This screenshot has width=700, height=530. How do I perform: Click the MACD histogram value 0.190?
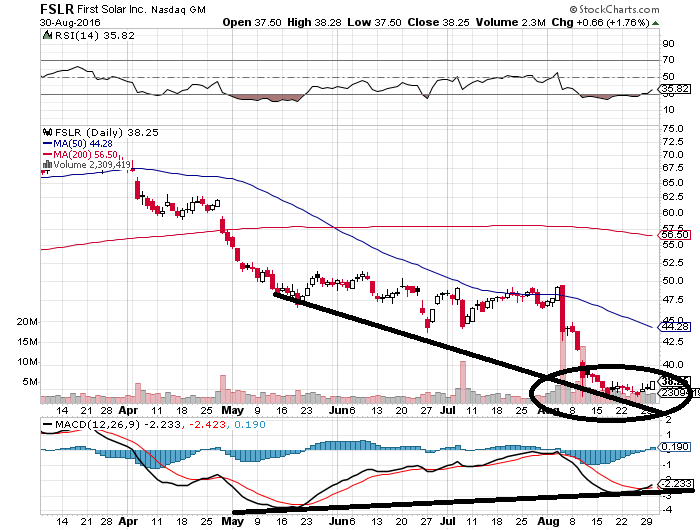click(250, 424)
